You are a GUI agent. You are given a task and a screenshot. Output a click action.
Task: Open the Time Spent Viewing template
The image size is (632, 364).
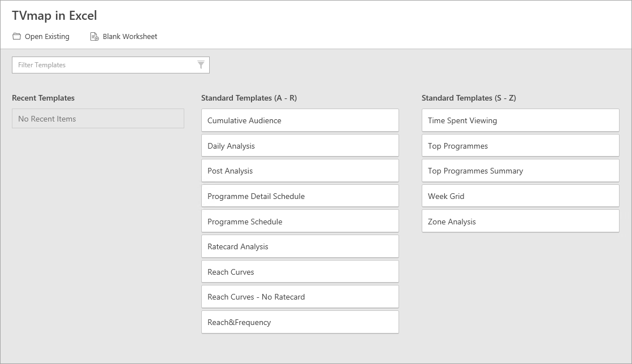tap(520, 120)
